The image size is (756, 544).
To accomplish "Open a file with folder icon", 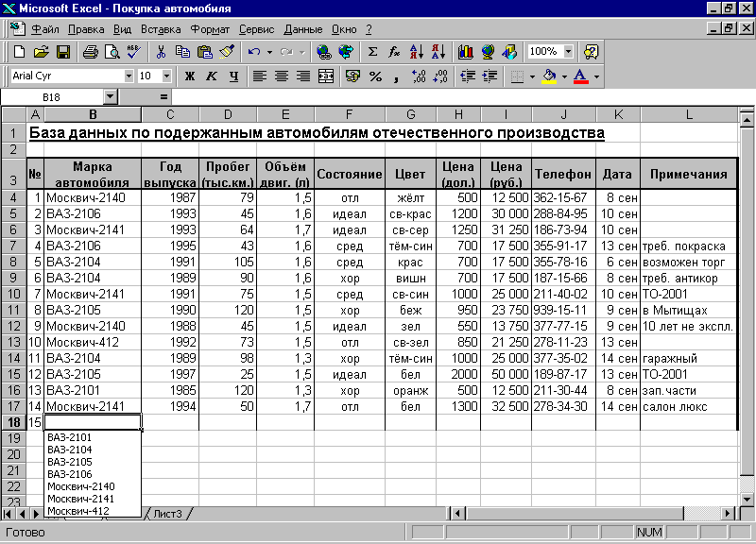I will [x=42, y=52].
